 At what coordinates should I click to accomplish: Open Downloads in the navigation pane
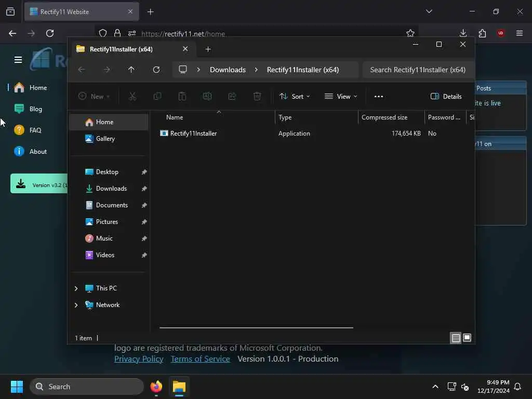109,188
